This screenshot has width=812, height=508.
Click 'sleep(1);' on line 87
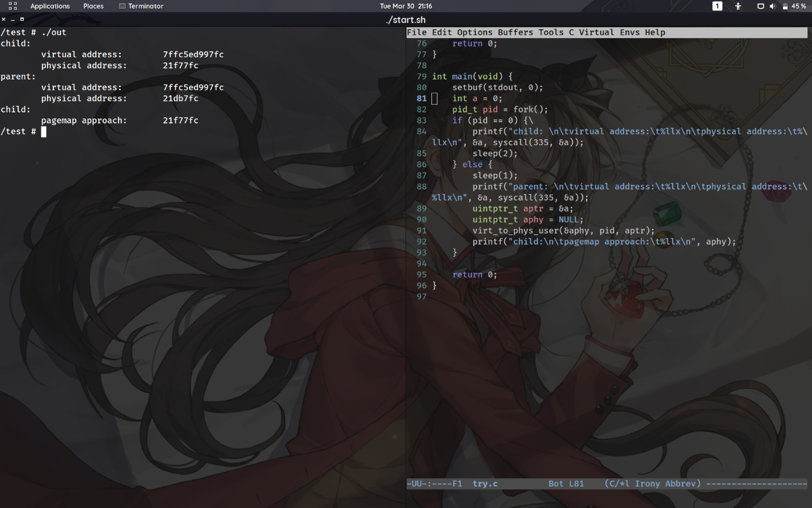495,175
